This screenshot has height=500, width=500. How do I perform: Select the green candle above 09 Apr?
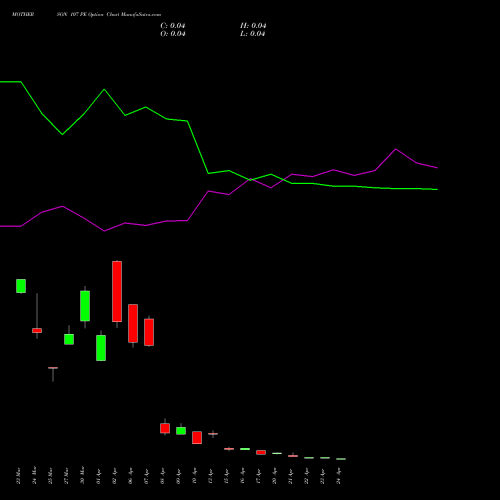(181, 431)
